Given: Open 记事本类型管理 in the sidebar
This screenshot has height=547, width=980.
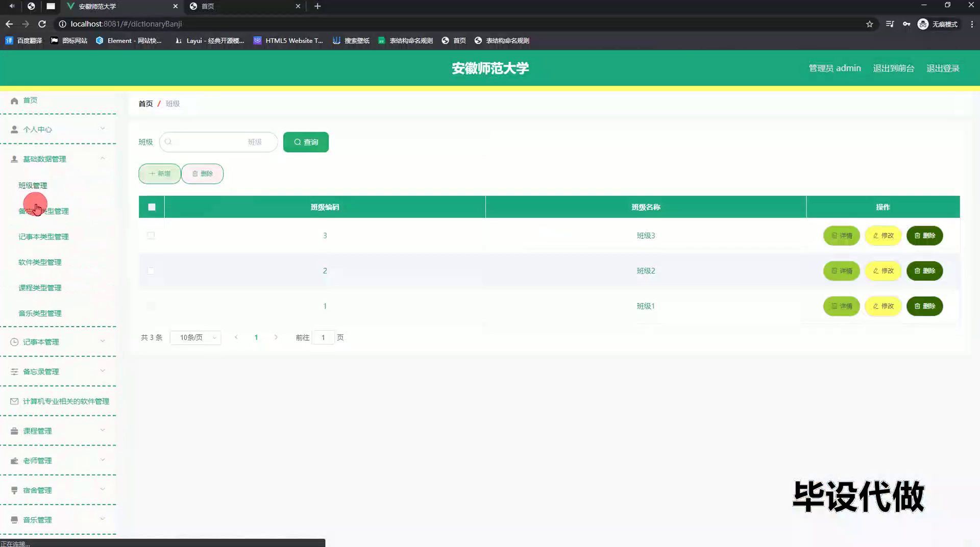Looking at the screenshot, I should coord(43,237).
